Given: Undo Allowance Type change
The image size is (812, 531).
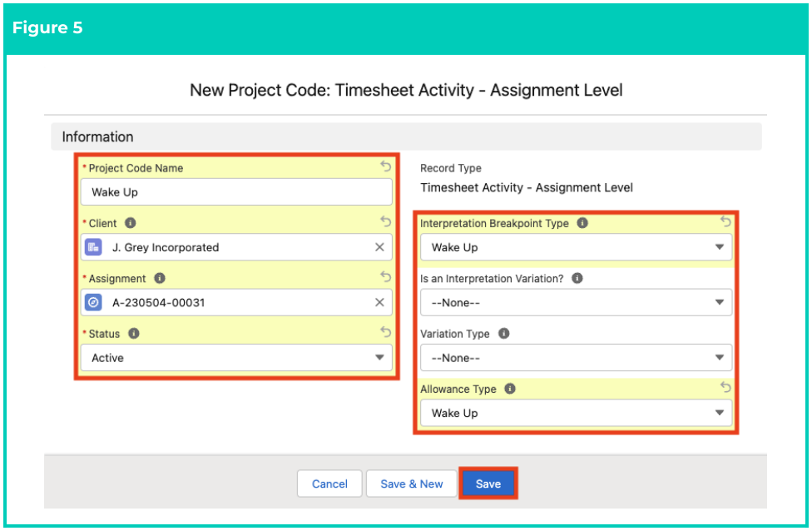Looking at the screenshot, I should (x=725, y=387).
